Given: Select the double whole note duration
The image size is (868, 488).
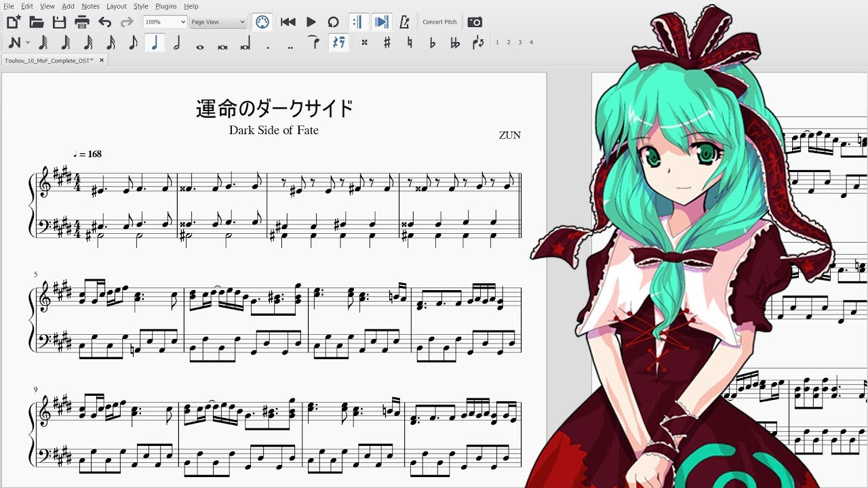Looking at the screenshot, I should (222, 46).
